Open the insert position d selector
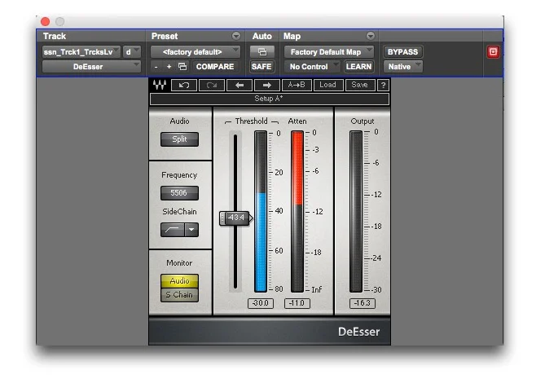Screen dimensions: 545x392 click(132, 52)
